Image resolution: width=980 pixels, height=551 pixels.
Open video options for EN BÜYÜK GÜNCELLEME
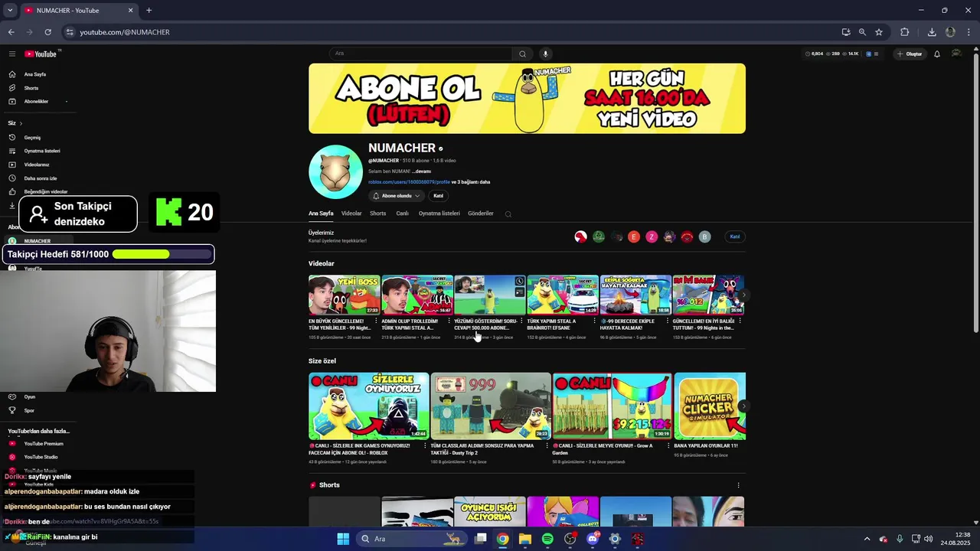(x=375, y=321)
